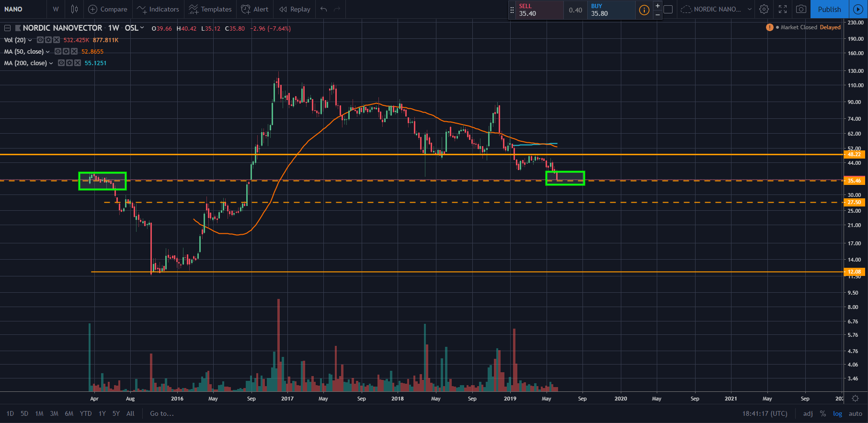
Task: Open the layout select square icon
Action: (668, 9)
